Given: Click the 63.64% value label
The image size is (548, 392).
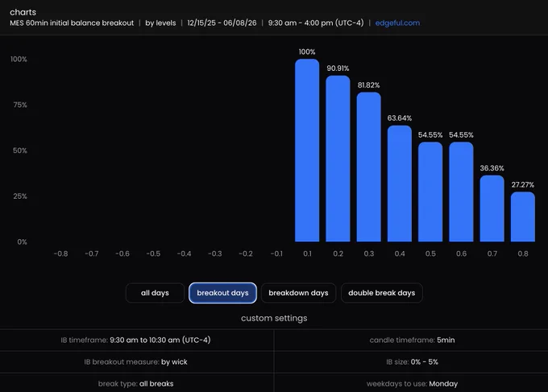Looking at the screenshot, I should coord(400,118).
